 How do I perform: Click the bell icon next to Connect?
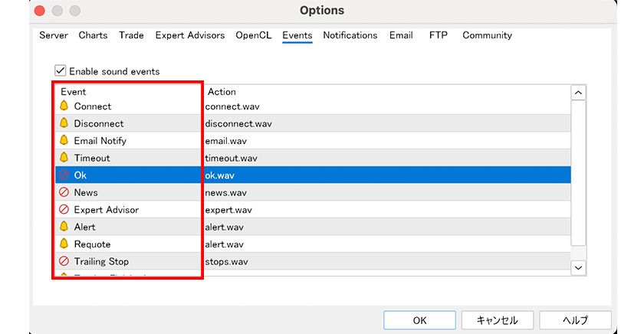(x=64, y=106)
